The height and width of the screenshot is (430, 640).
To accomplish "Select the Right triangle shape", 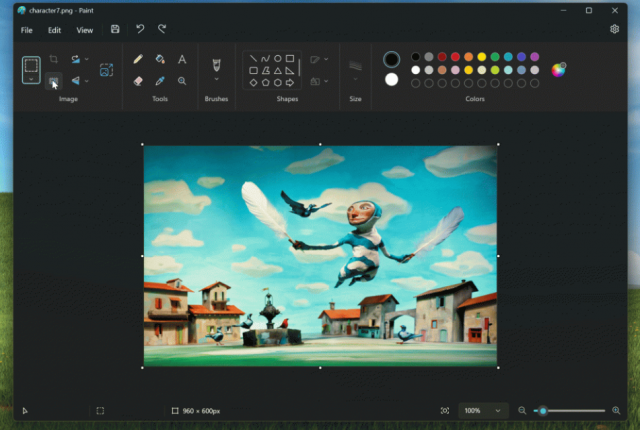I will click(x=290, y=71).
